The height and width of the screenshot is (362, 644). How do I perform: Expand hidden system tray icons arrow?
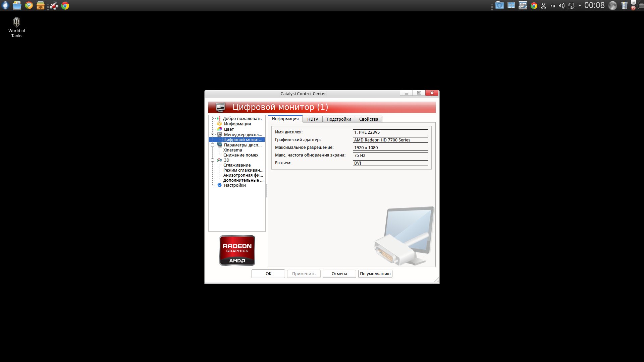click(580, 6)
